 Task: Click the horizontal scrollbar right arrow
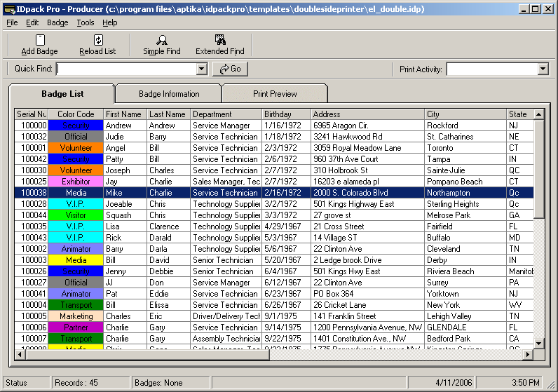[528, 354]
